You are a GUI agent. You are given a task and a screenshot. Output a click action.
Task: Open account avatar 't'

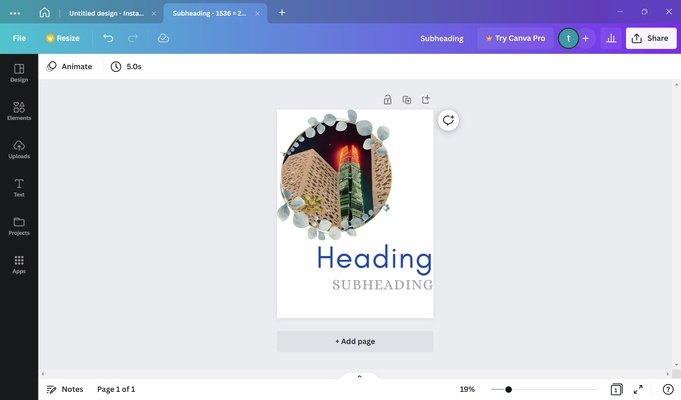click(x=568, y=38)
